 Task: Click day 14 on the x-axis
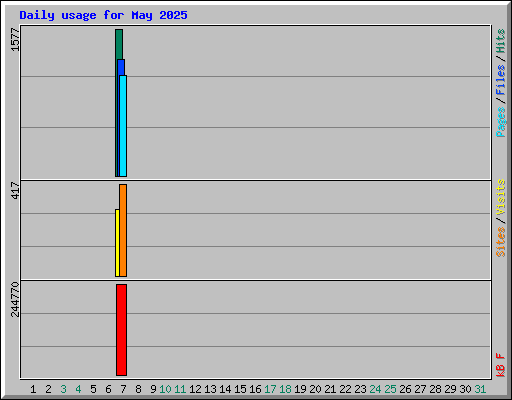(225, 389)
